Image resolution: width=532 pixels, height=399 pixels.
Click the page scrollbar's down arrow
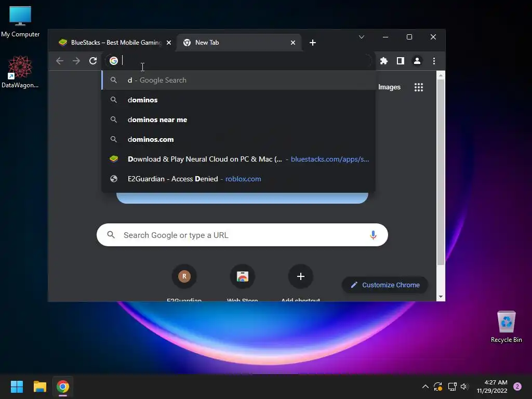click(x=441, y=297)
